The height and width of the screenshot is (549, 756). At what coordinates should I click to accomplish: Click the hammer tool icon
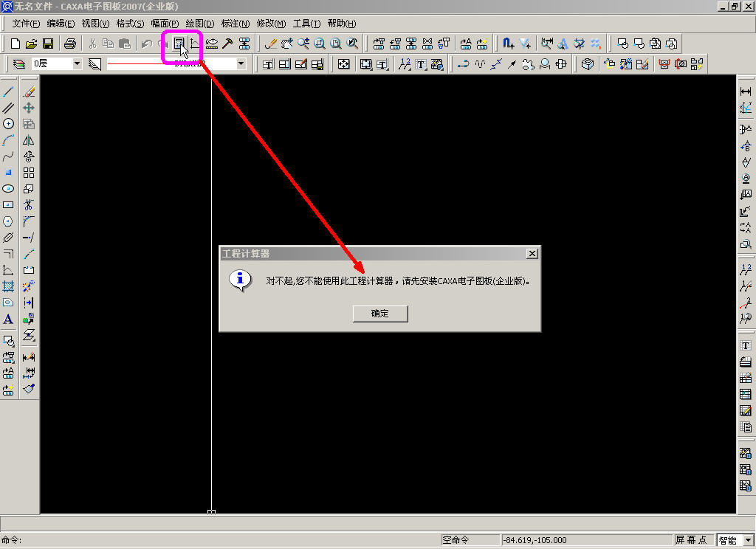[227, 44]
